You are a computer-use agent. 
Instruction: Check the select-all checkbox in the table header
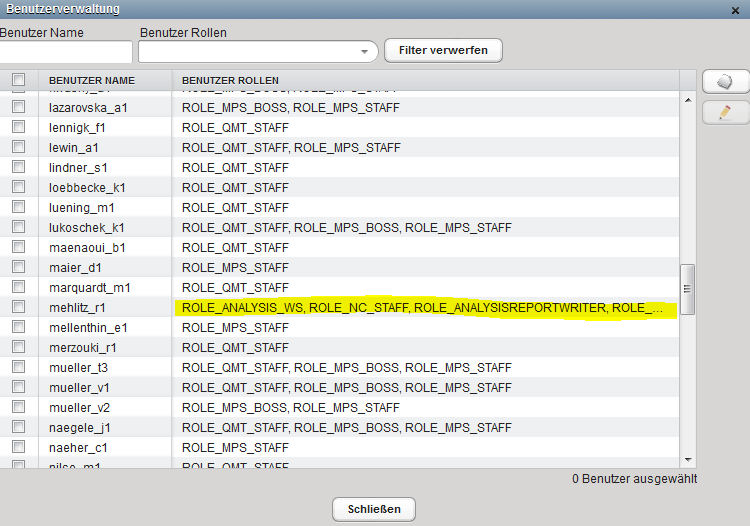18,80
